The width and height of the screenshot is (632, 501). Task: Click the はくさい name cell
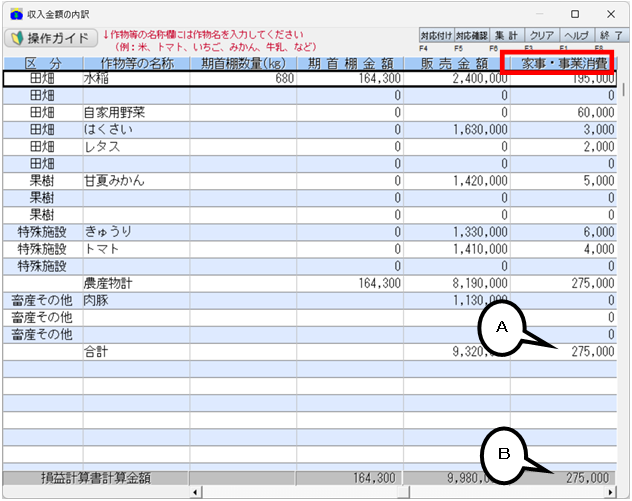pos(136,129)
